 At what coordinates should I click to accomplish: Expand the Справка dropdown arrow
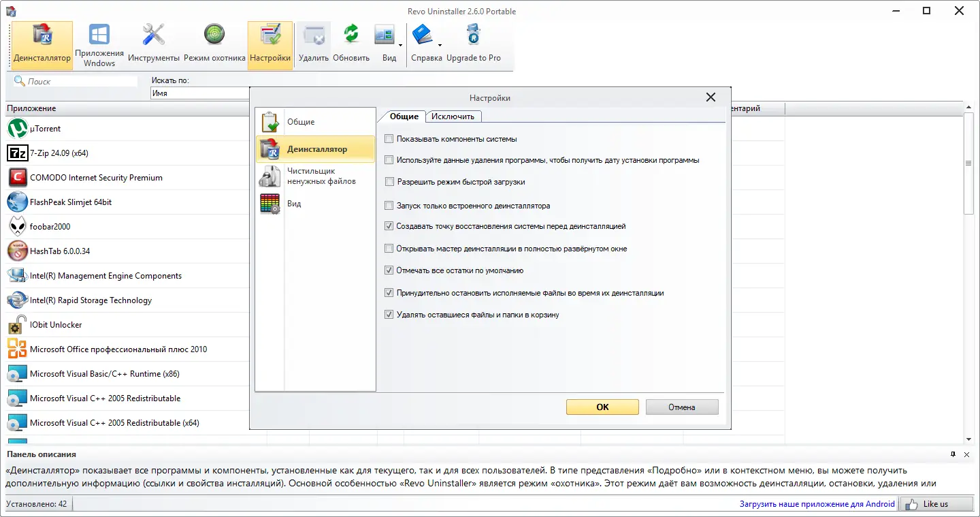pos(440,46)
